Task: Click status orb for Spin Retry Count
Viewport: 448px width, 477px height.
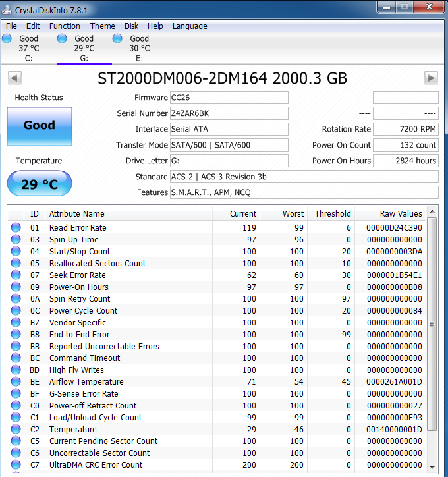Action: [16, 298]
